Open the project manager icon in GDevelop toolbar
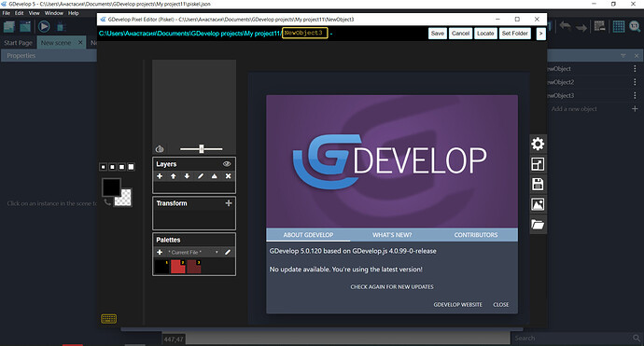This screenshot has height=346, width=644. coord(9,27)
